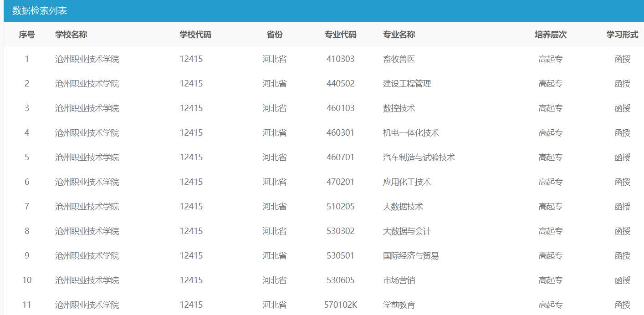Click 高起专 in the 畜牧兽医 row
Image resolution: width=644 pixels, height=315 pixels.
551,59
